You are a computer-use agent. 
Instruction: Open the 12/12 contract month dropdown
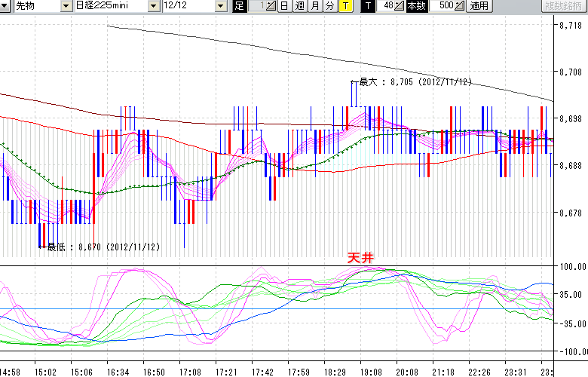(220, 6)
